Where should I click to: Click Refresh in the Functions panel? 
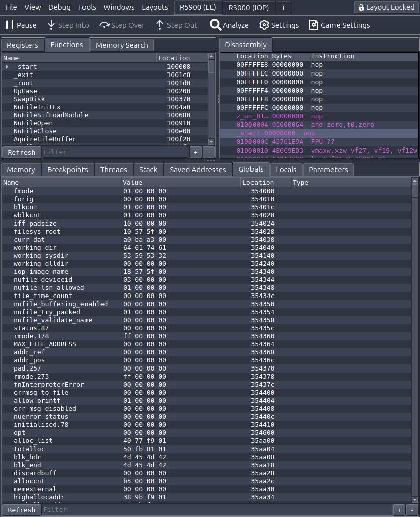22,152
